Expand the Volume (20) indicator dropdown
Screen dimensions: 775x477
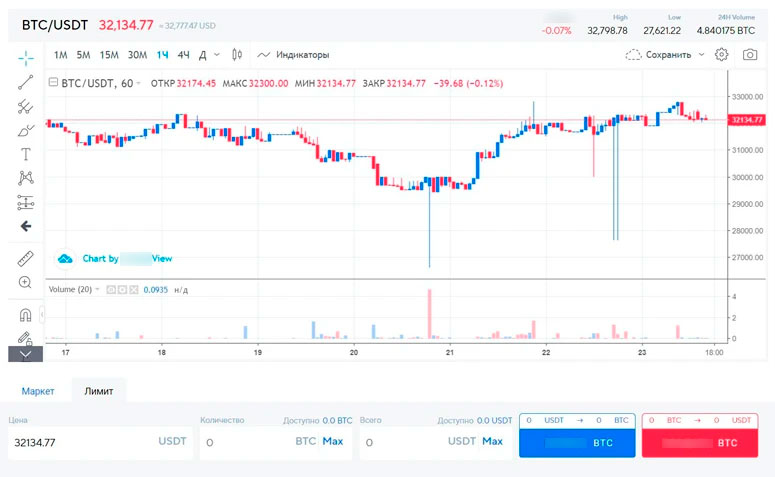pyautogui.click(x=97, y=289)
